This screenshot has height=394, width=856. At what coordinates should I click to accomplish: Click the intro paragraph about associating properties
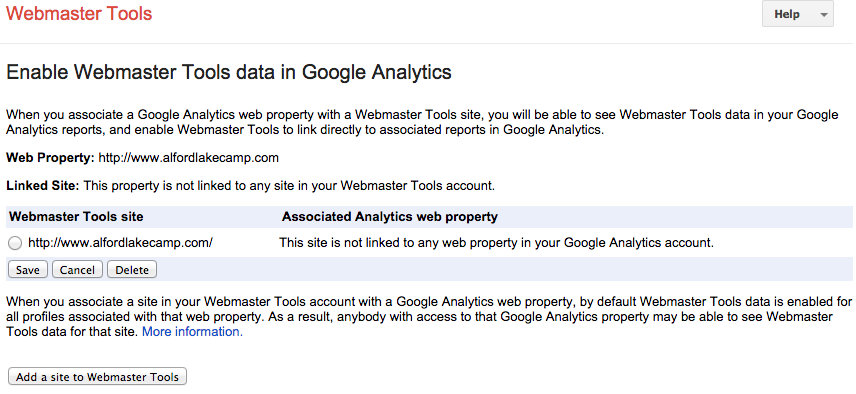point(422,123)
